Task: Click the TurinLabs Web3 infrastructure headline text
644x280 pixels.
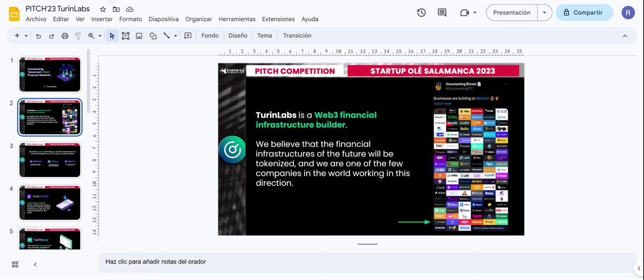Action: [316, 120]
